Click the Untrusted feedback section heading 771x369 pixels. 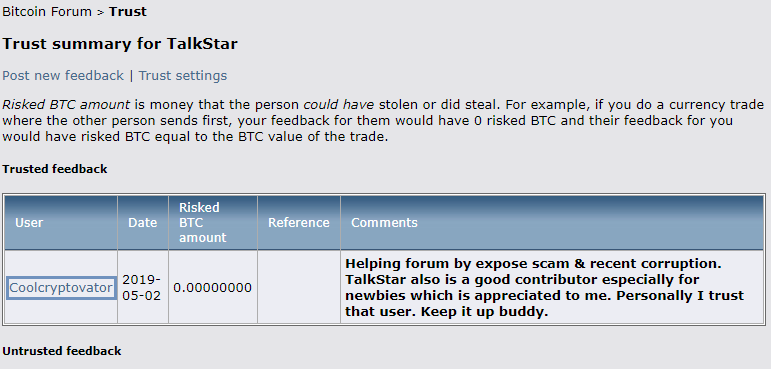pyautogui.click(x=61, y=351)
